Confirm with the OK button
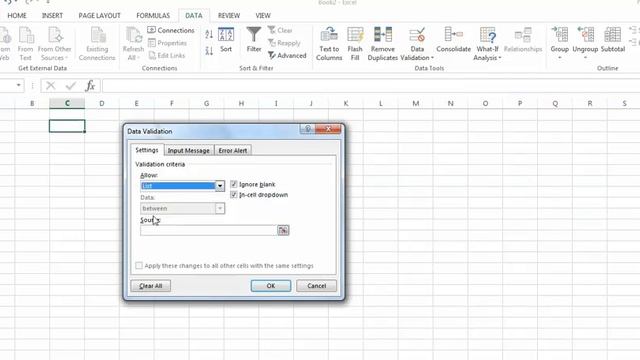Viewport: 640px width, 360px height. (x=271, y=286)
